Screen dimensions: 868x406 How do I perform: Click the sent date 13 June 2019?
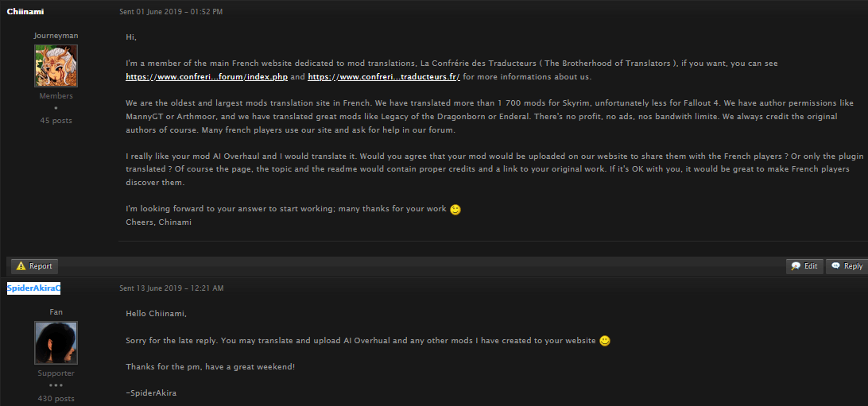point(172,288)
